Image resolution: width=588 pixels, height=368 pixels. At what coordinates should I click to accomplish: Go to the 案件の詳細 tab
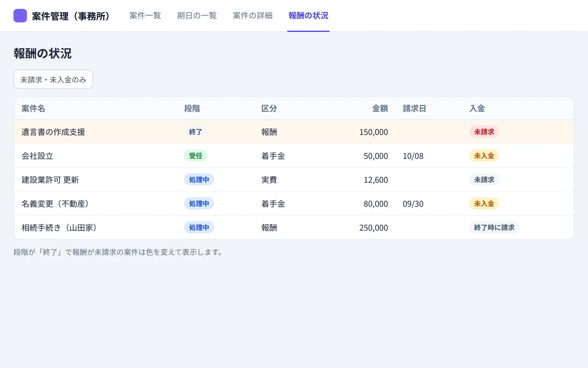point(253,16)
